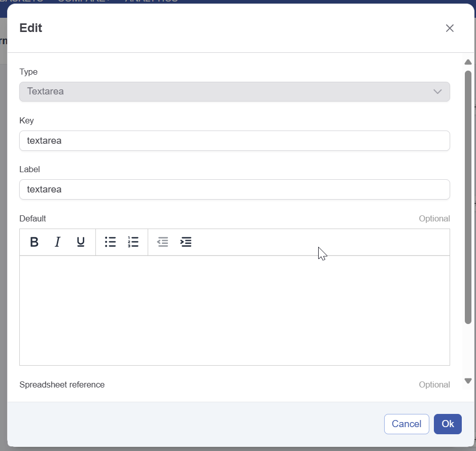
Task: Click the Default field label
Action: (32, 218)
